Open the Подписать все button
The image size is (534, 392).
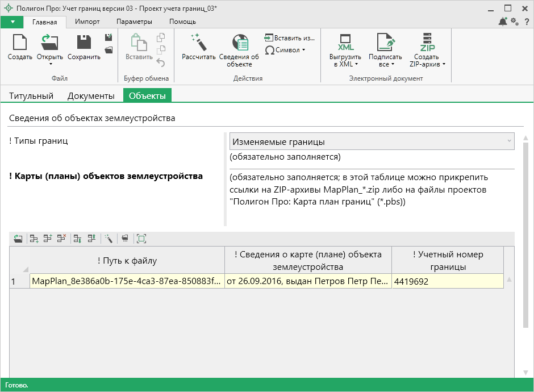(385, 51)
